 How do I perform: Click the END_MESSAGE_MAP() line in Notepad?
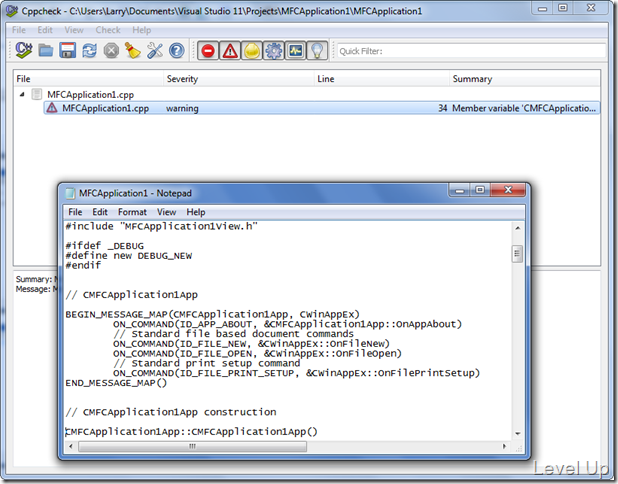(x=116, y=383)
